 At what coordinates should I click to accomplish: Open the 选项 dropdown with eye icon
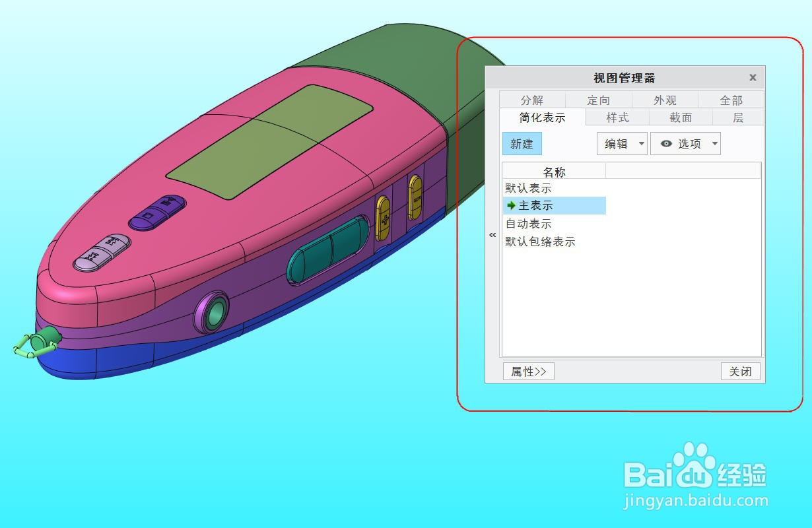(x=685, y=144)
